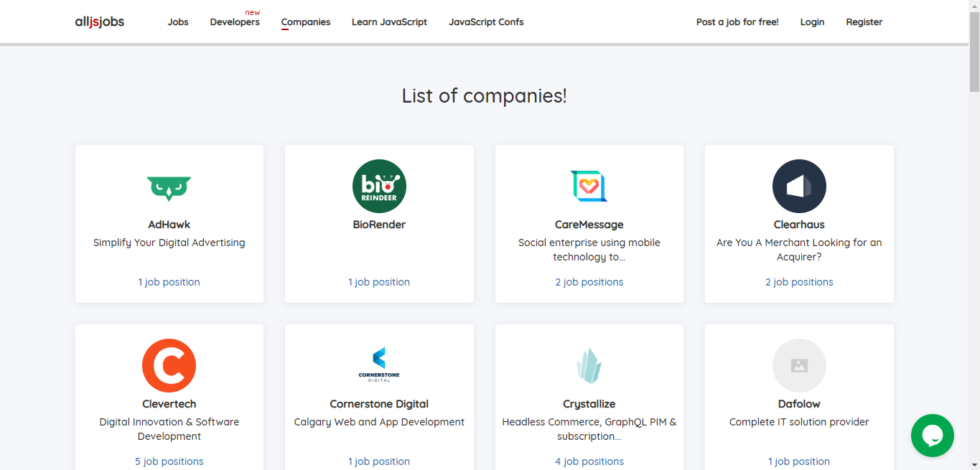This screenshot has height=470, width=980.
Task: Open the Jobs page
Action: coord(177,22)
